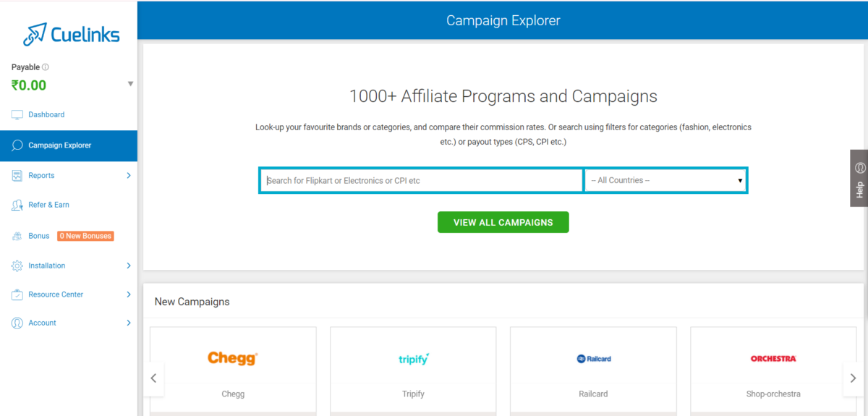Click the View All Campaigns button
Screen dimensions: 868x416
503,222
